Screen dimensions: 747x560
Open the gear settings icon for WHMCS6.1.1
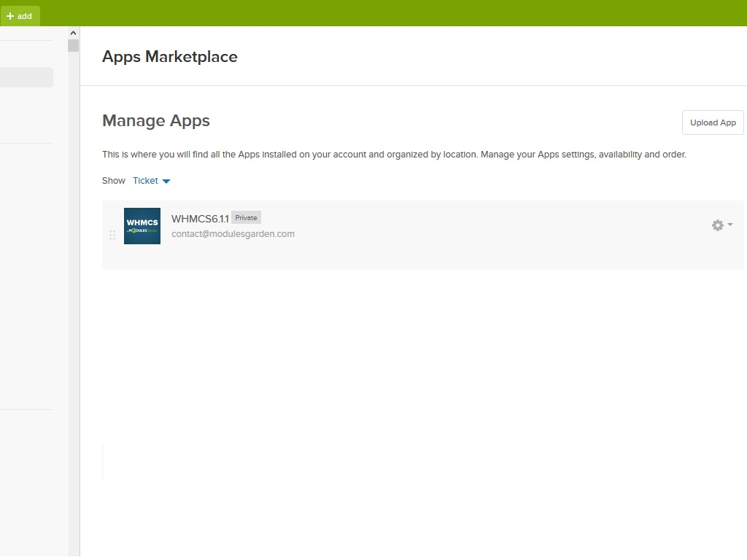(x=718, y=225)
